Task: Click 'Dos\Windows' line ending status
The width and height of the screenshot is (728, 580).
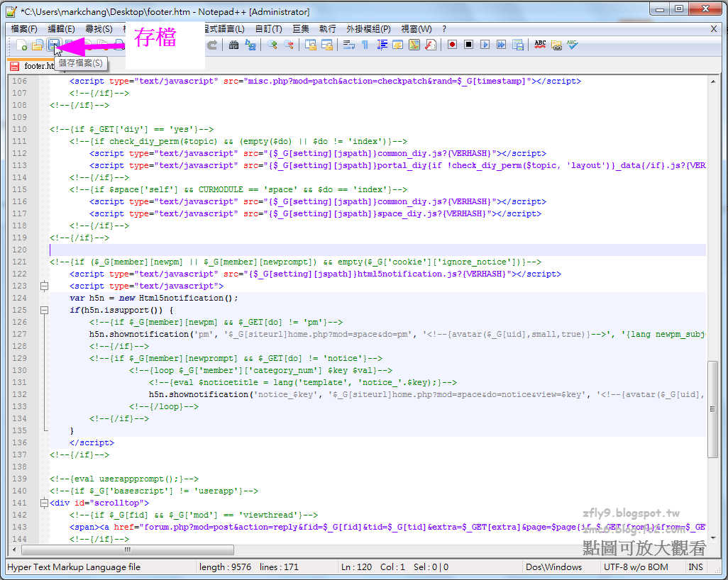Action: coord(553,567)
